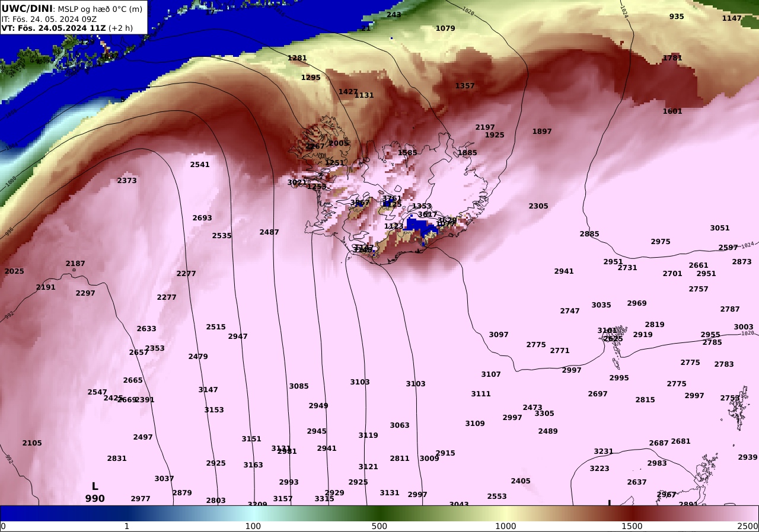Screen dimensions: 759x532
Task: Click the height value 3107
Action: tap(491, 374)
